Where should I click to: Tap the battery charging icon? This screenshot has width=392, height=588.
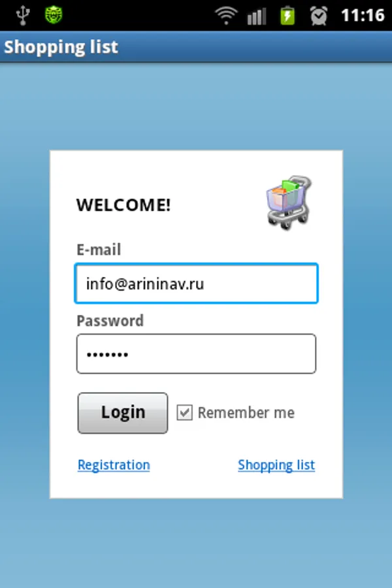[x=287, y=16]
